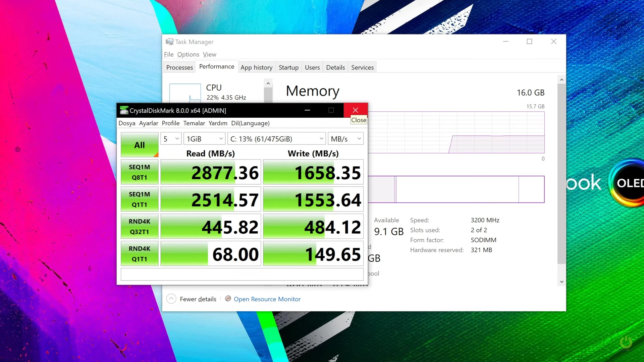Click the CPU usage graph thumbnail
Viewport: 644px width, 362px height.
point(185,93)
